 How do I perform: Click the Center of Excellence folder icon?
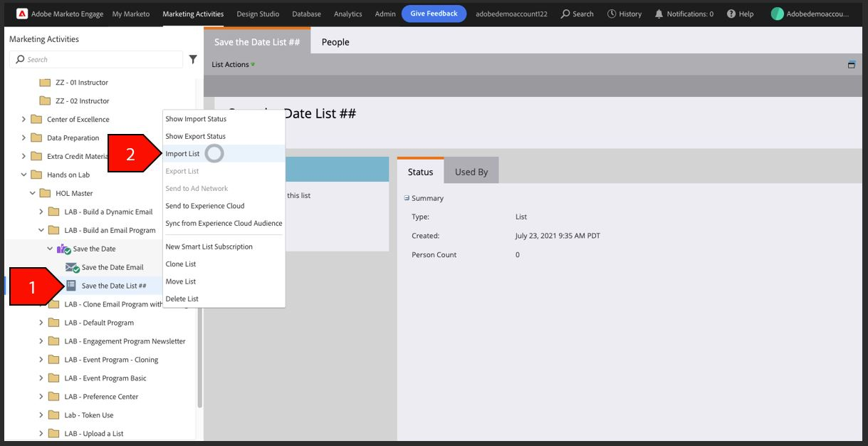[36, 120]
